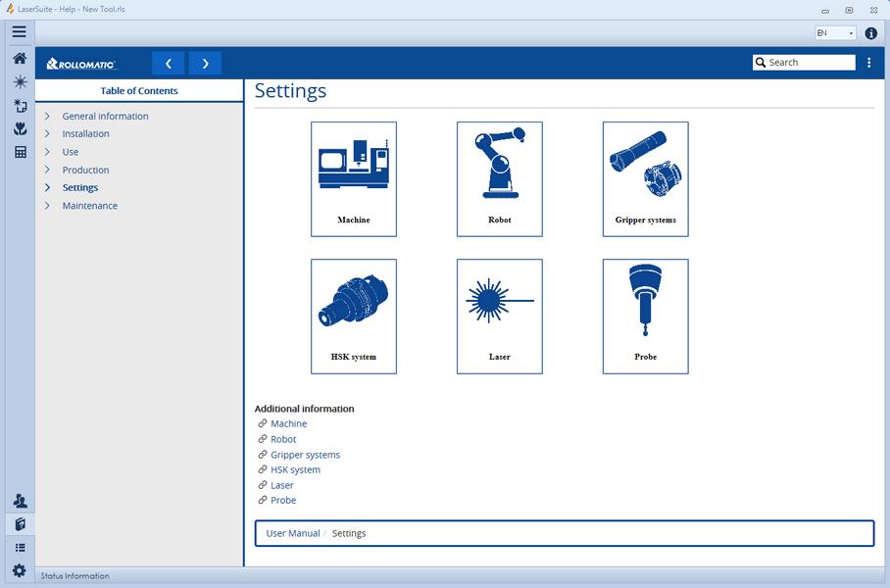Expand the Maintenance chevron
Viewport: 890px width, 588px height.
[47, 206]
